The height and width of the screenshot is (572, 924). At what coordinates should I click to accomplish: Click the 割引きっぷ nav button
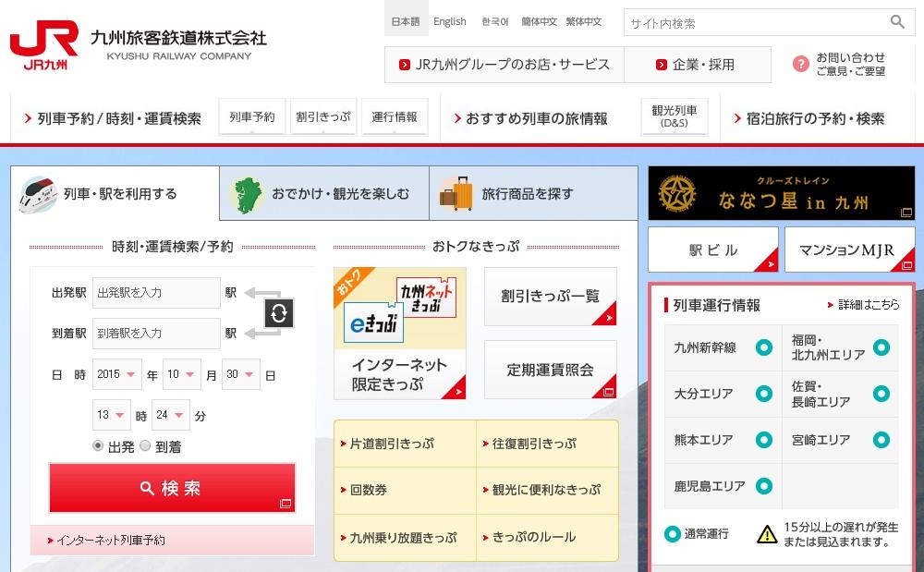323,116
